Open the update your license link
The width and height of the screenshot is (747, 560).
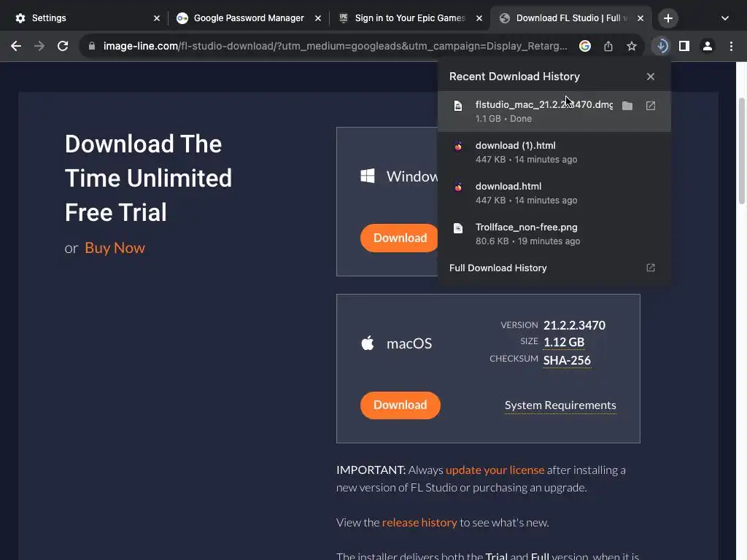(495, 470)
